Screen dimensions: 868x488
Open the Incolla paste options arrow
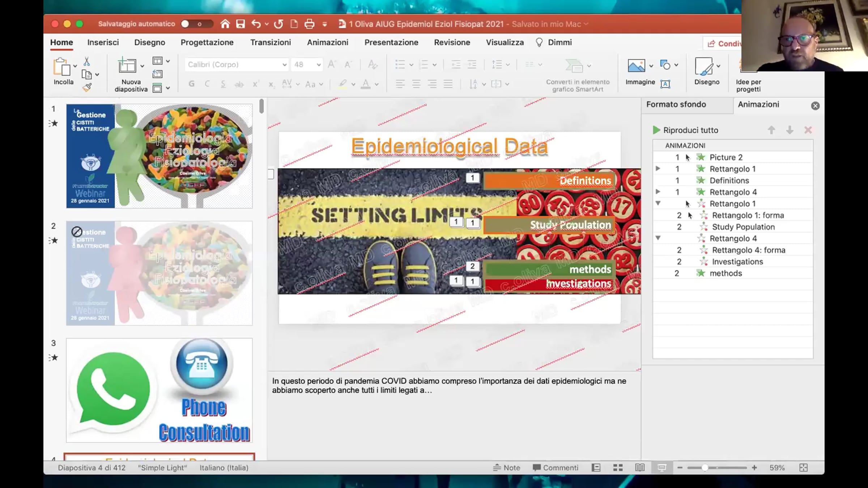click(75, 67)
